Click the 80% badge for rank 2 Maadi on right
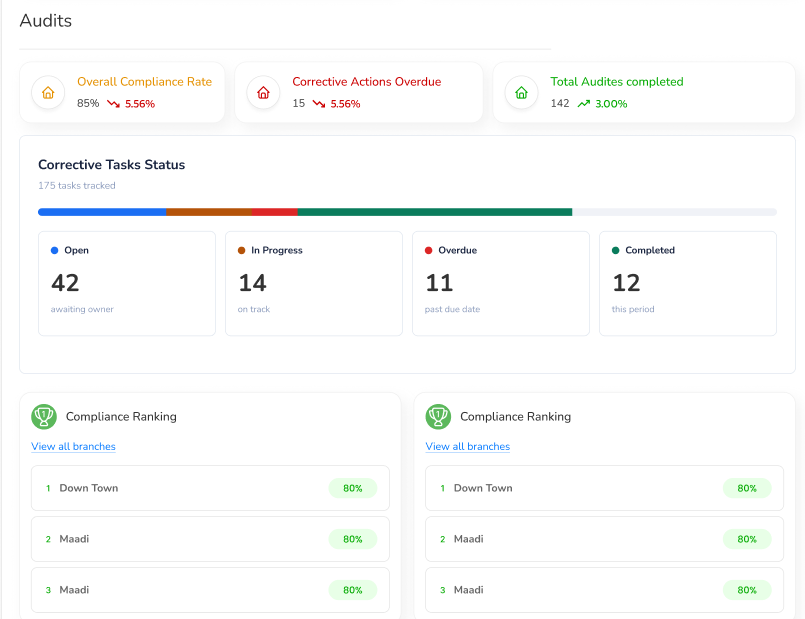 [747, 539]
